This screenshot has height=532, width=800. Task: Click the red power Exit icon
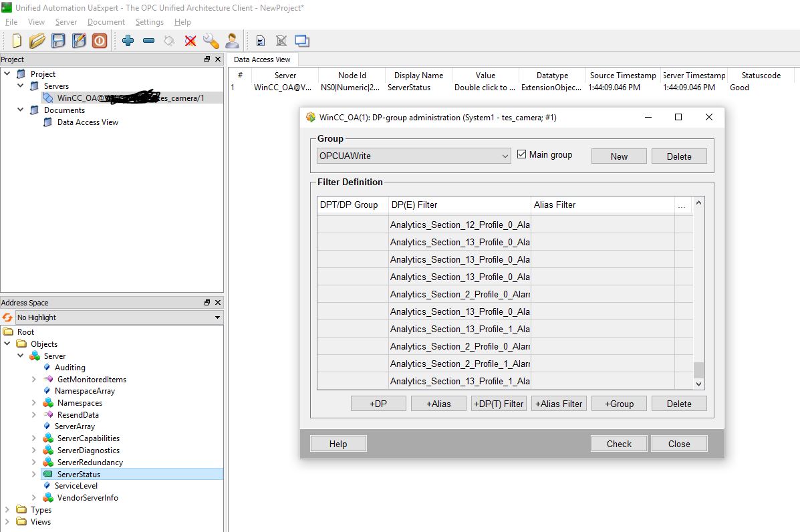[100, 41]
